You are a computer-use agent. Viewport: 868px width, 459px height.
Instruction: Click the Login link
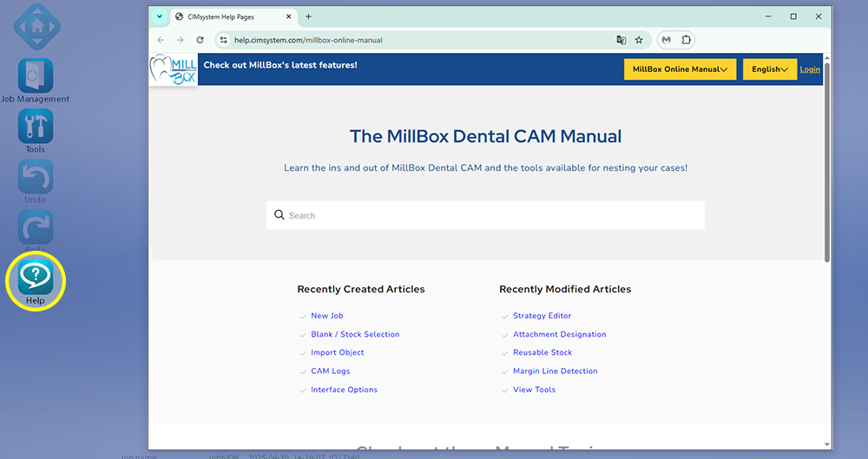coord(810,69)
